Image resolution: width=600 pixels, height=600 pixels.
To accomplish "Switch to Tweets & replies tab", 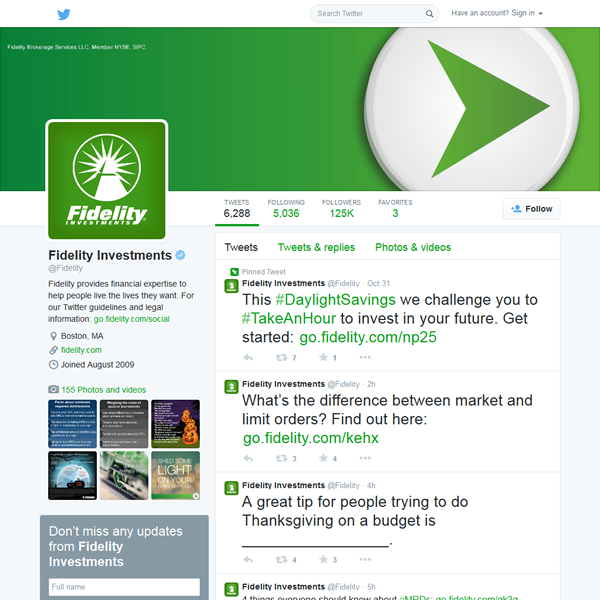I will [316, 247].
